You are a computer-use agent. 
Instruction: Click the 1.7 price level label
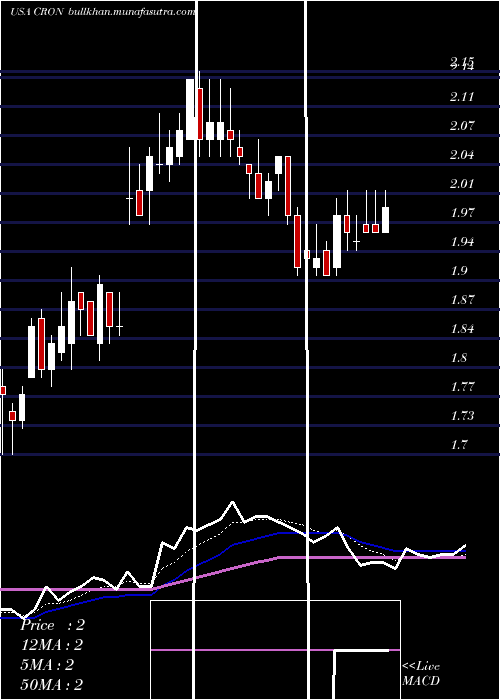pyautogui.click(x=458, y=445)
